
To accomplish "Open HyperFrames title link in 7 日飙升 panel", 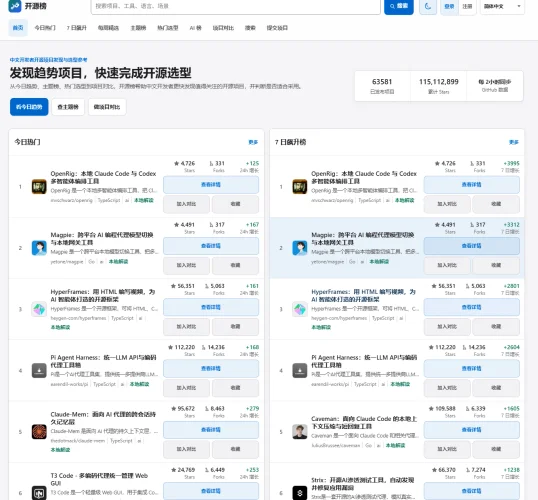I will tap(363, 295).
